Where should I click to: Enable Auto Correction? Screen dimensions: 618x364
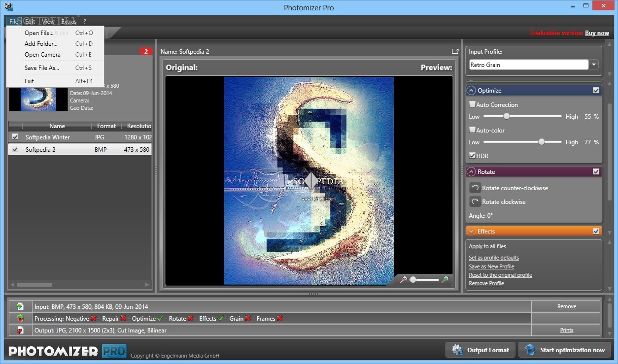(472, 104)
